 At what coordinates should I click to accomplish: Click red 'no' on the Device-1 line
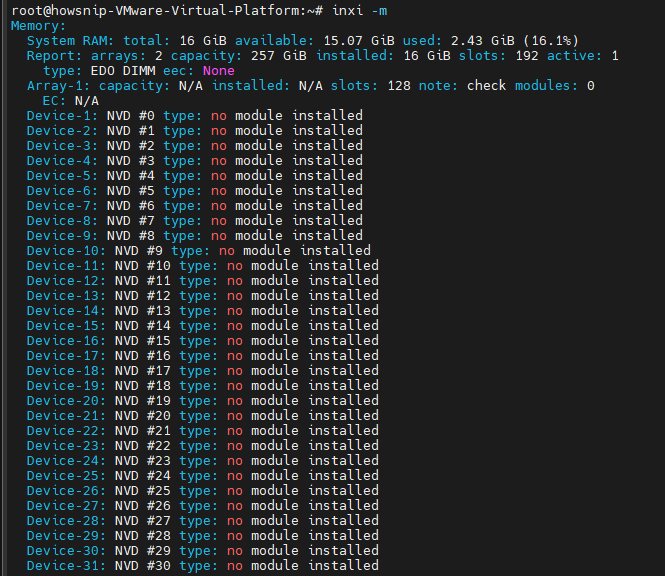(x=219, y=116)
